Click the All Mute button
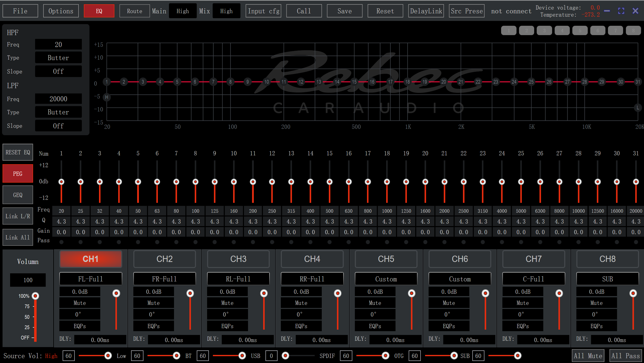The height and width of the screenshot is (363, 644). click(x=588, y=356)
